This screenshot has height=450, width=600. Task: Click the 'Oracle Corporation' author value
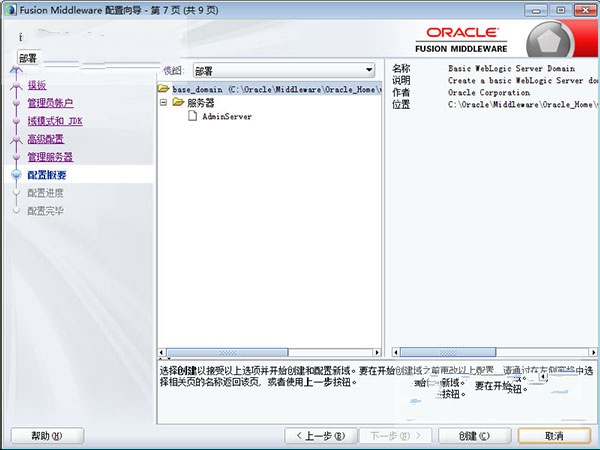tap(489, 93)
